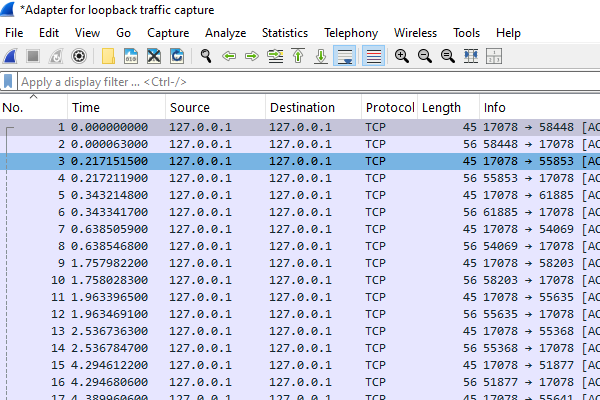Reload this capture file
Screen dimensions: 600x400
coord(177,56)
